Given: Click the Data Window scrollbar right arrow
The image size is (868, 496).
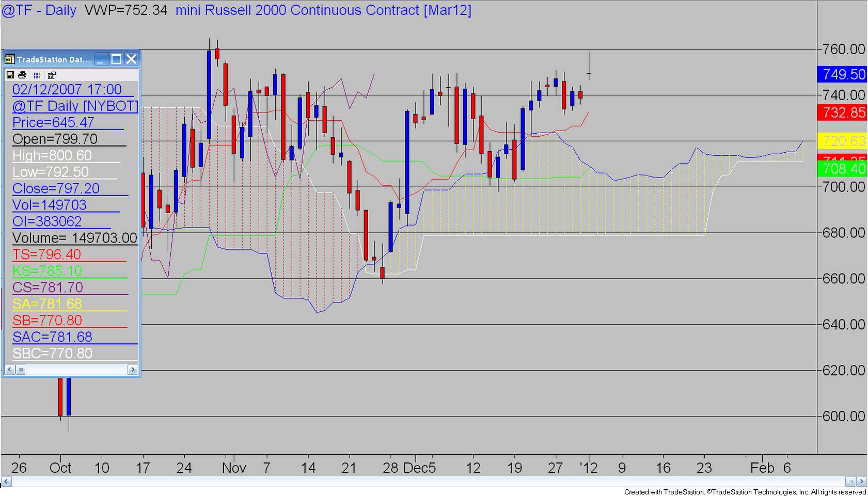Looking at the screenshot, I should [x=133, y=370].
